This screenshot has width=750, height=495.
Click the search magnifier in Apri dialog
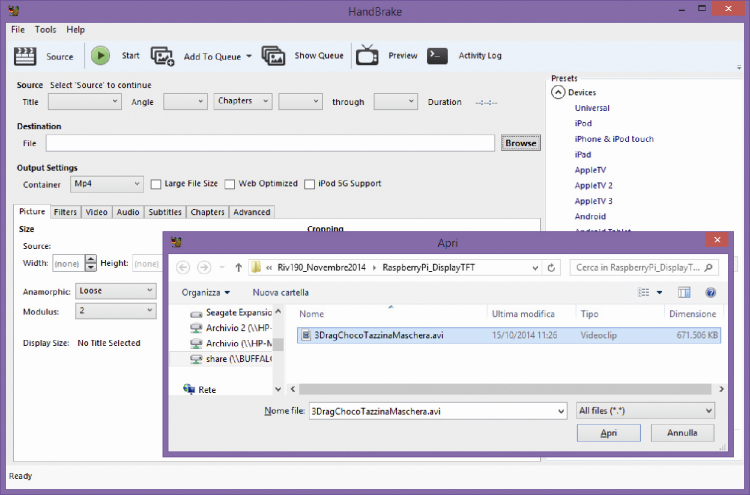(709, 267)
